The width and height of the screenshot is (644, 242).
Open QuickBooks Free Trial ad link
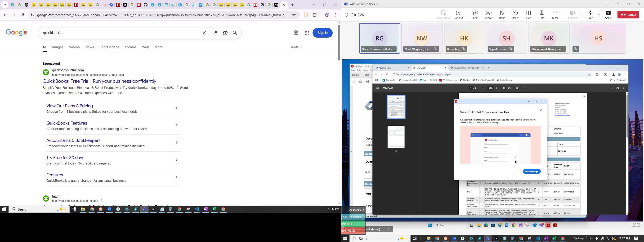point(99,81)
